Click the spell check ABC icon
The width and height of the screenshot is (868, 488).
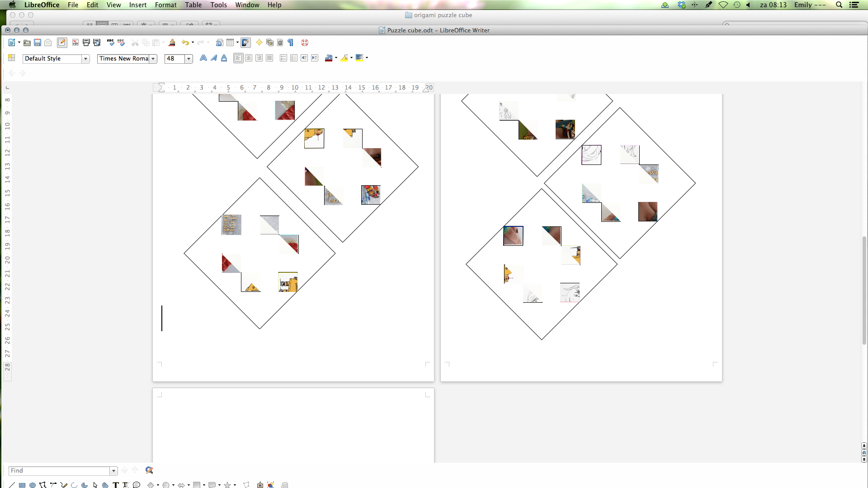point(111,42)
